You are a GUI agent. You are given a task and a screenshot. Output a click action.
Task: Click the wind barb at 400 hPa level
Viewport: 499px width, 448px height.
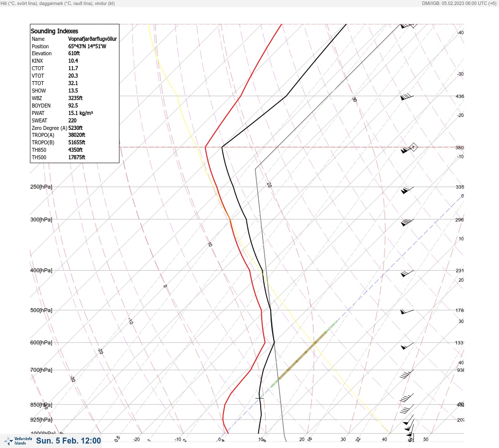pyautogui.click(x=407, y=273)
